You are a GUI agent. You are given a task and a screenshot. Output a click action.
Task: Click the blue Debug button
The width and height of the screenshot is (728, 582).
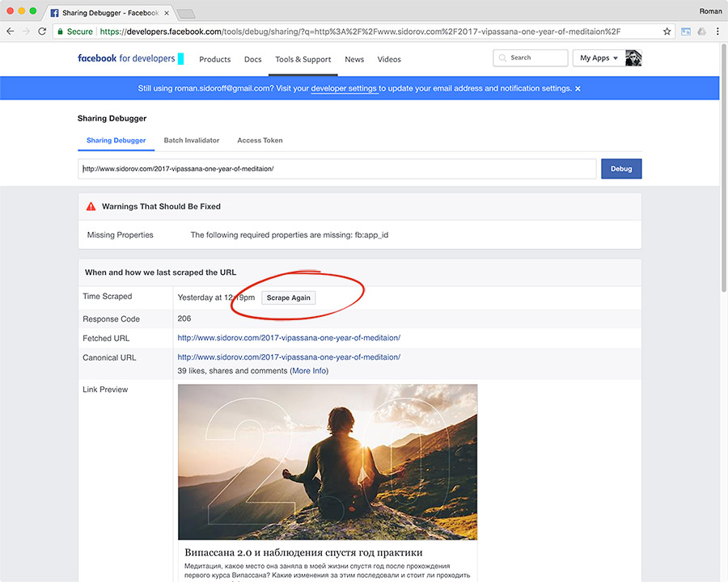click(x=621, y=169)
